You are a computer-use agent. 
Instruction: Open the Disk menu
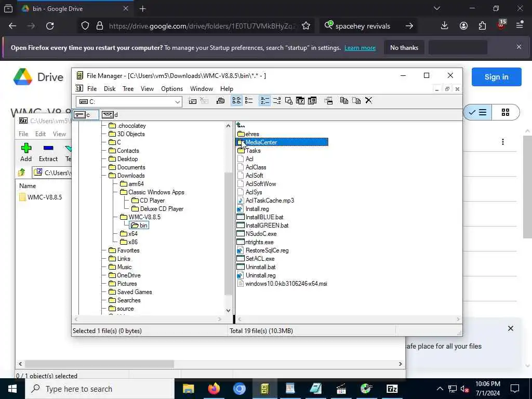point(110,88)
